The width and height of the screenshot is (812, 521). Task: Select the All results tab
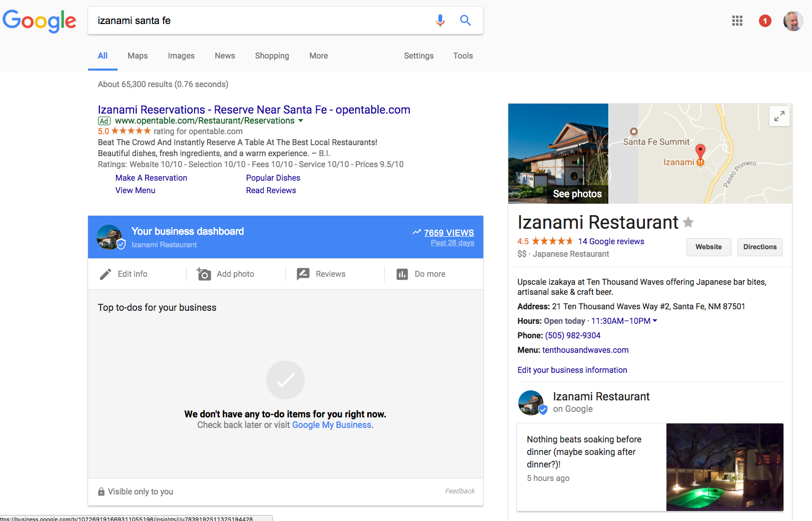point(103,56)
